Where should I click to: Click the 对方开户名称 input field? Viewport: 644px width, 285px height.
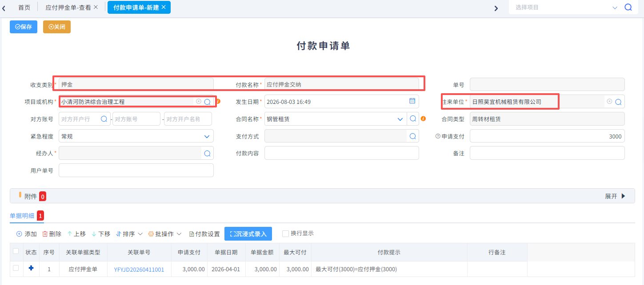click(x=188, y=119)
